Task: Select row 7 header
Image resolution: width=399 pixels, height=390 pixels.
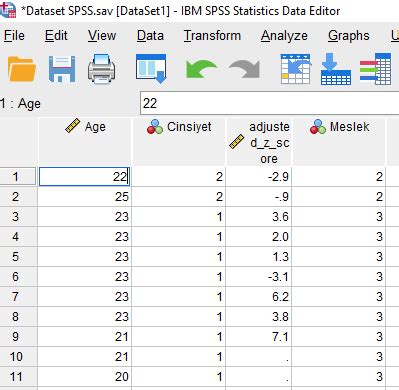Action: click(18, 296)
